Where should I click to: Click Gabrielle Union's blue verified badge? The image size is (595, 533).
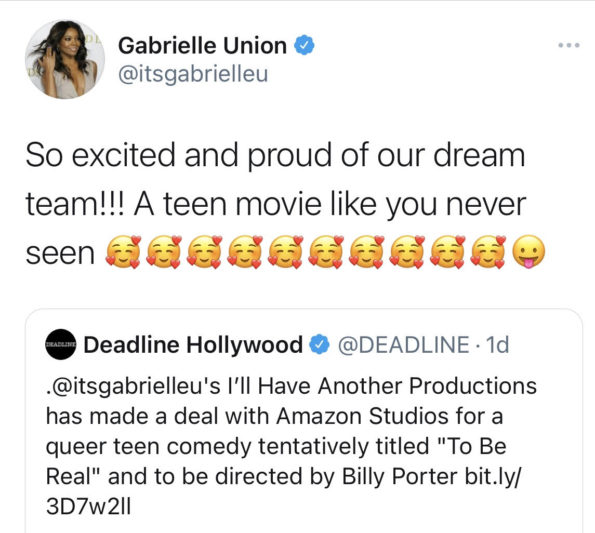pyautogui.click(x=304, y=45)
